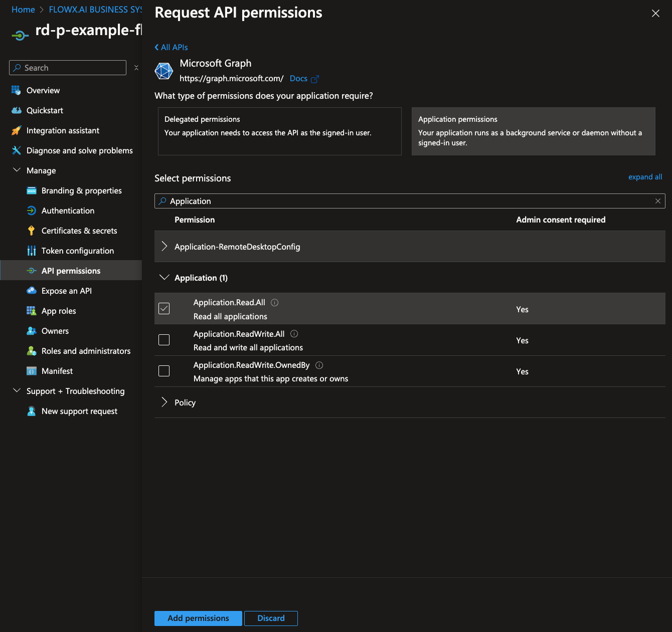The height and width of the screenshot is (632, 672).
Task: Click the New support request icon
Action: [x=31, y=411]
